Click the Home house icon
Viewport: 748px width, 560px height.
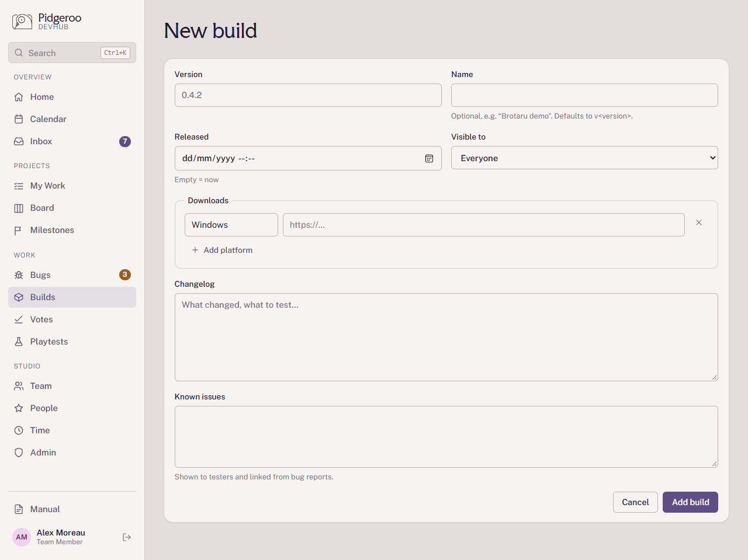point(19,97)
